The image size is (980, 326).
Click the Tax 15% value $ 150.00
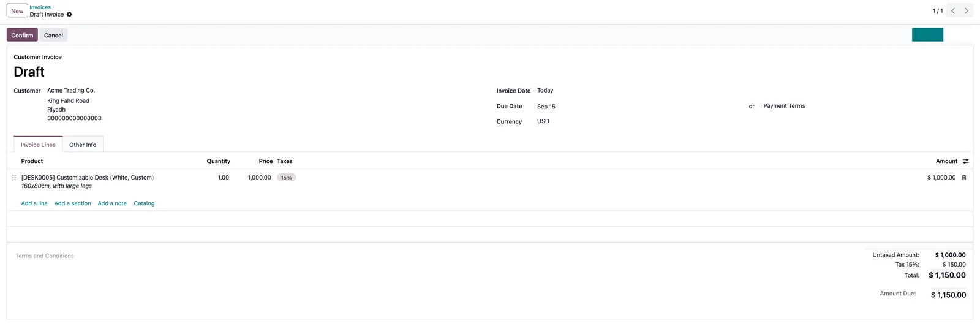[954, 265]
